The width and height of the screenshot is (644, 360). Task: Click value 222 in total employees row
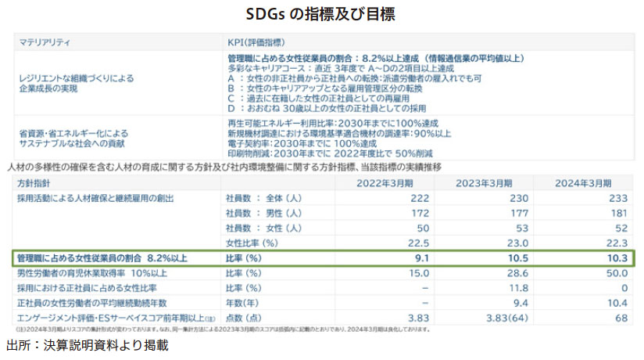pyautogui.click(x=420, y=198)
